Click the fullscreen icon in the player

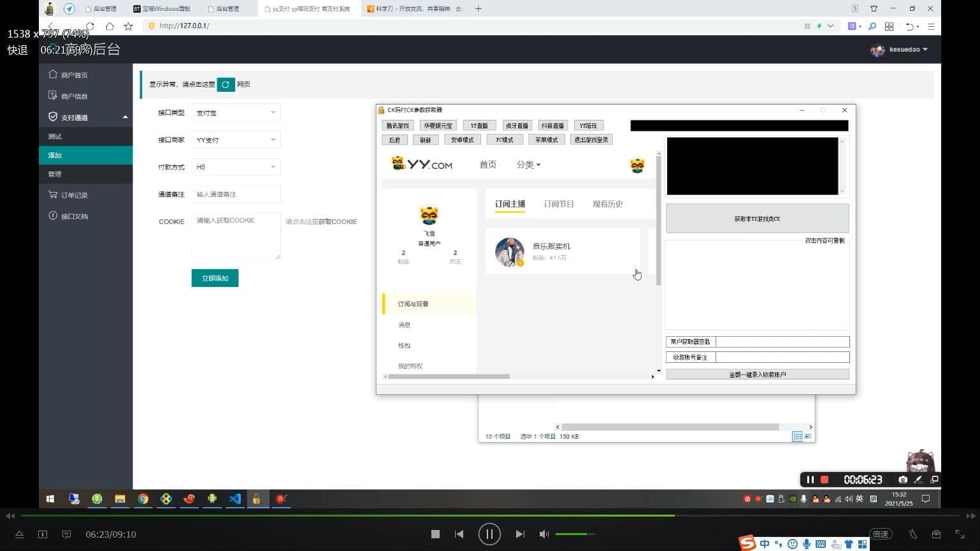[960, 534]
